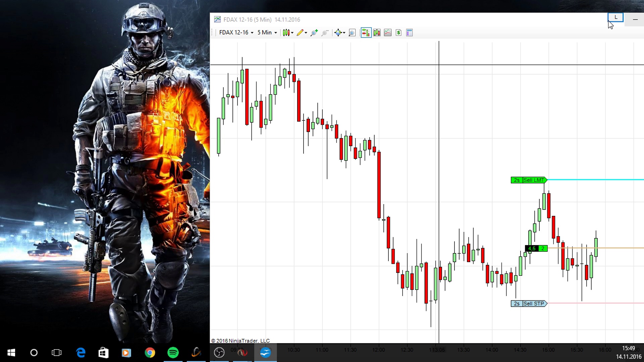Expand the 5 Min interval selector
Image resolution: width=644 pixels, height=362 pixels.
pyautogui.click(x=267, y=33)
